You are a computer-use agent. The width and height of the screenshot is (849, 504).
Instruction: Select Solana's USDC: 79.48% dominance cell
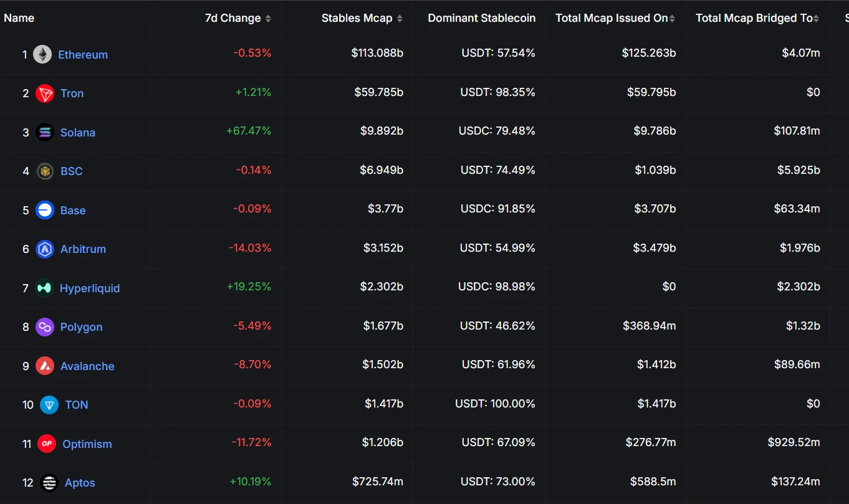tap(497, 131)
